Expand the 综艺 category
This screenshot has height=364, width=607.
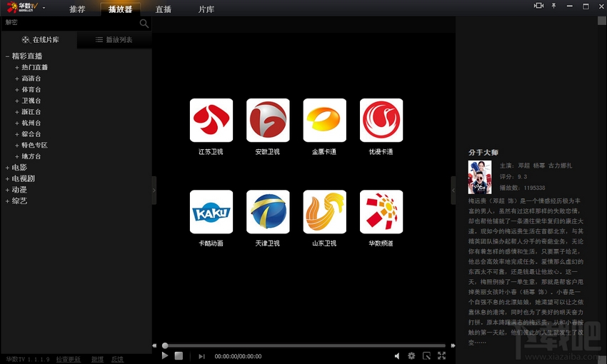tap(7, 201)
